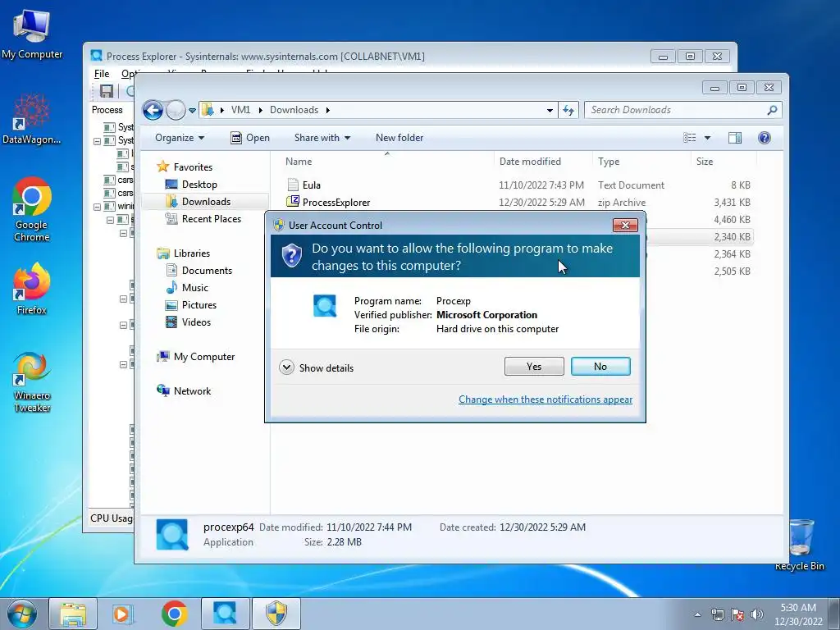Sort by the Date modified column

pos(543,162)
